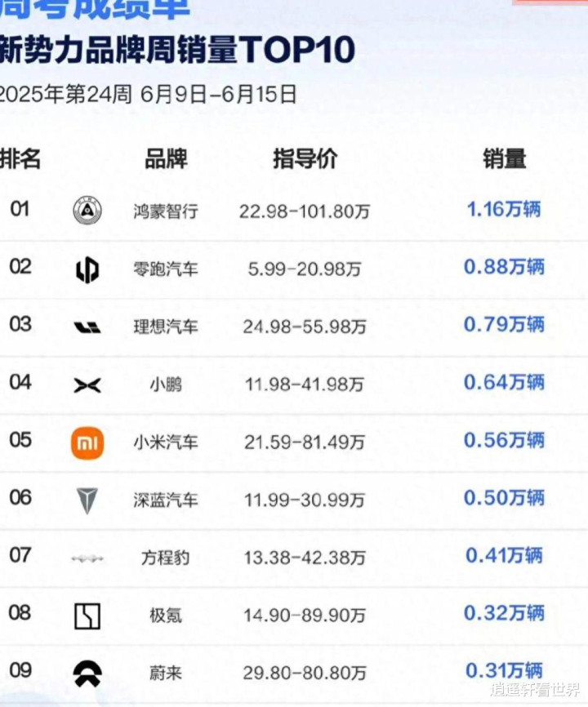588x707 pixels.
Task: Click brand name 小米汽车
Action: click(166, 442)
